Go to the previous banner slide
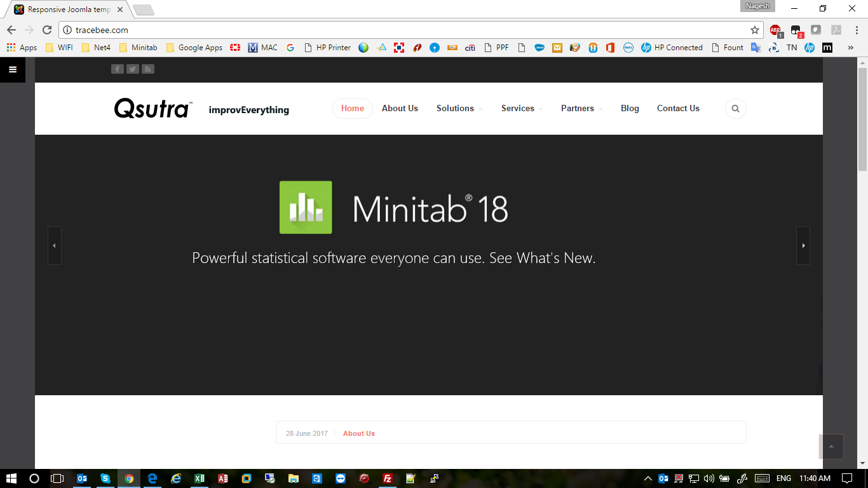This screenshot has height=488, width=868. tap(55, 245)
